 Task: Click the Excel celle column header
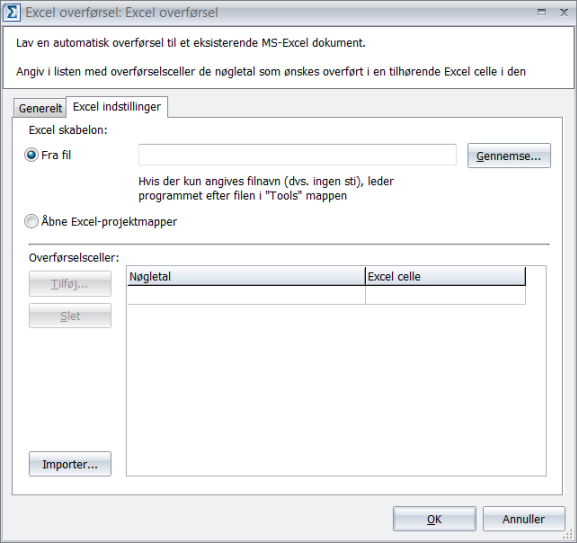[446, 276]
